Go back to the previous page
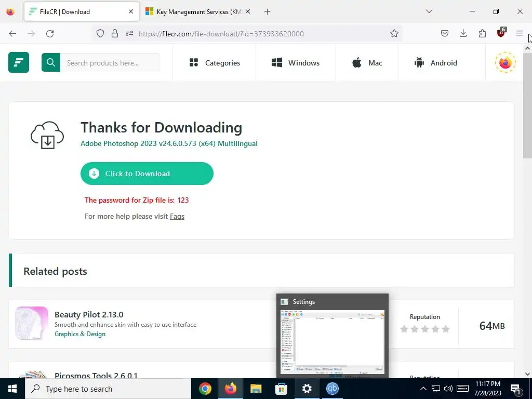 coord(12,34)
